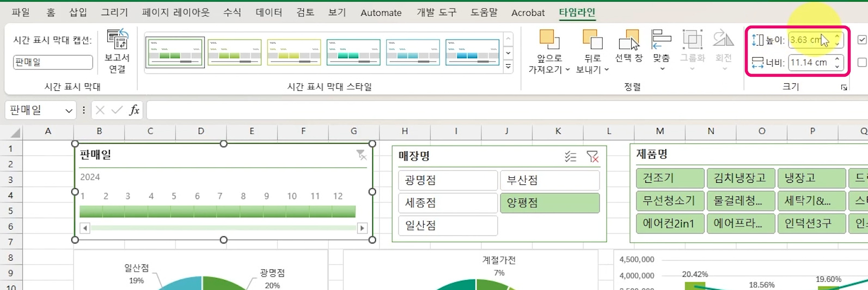
Task: Click the 앞으로 가져오기 bring forward icon
Action: pos(549,40)
